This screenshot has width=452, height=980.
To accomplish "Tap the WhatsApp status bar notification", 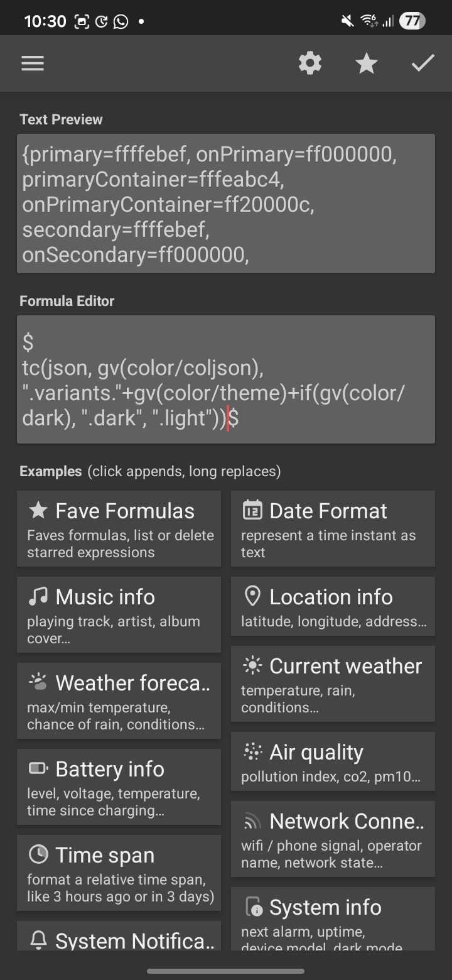I will click(121, 21).
